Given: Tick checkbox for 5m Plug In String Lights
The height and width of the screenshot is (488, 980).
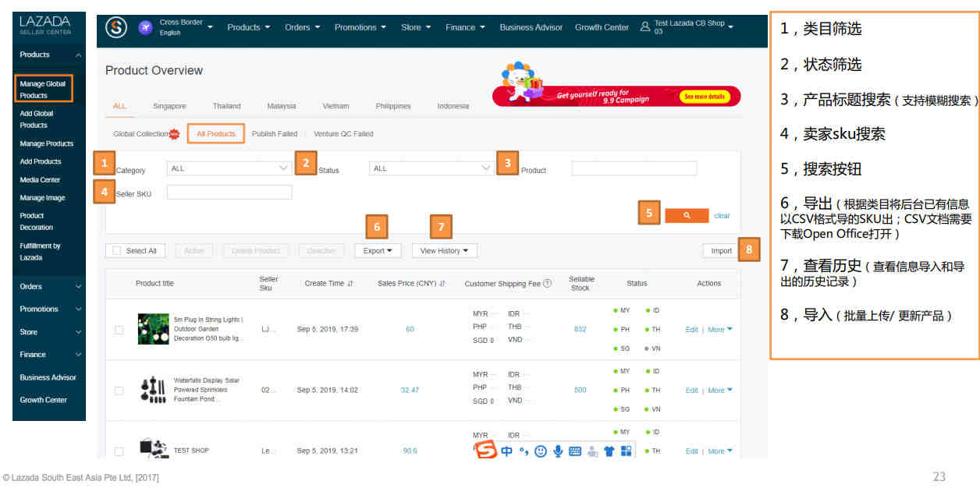Looking at the screenshot, I should [119, 330].
